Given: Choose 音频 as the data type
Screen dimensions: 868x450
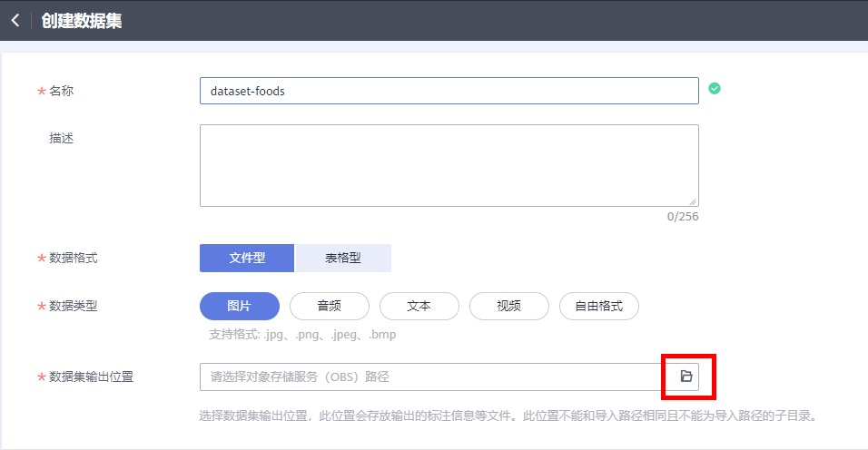Looking at the screenshot, I should (329, 306).
